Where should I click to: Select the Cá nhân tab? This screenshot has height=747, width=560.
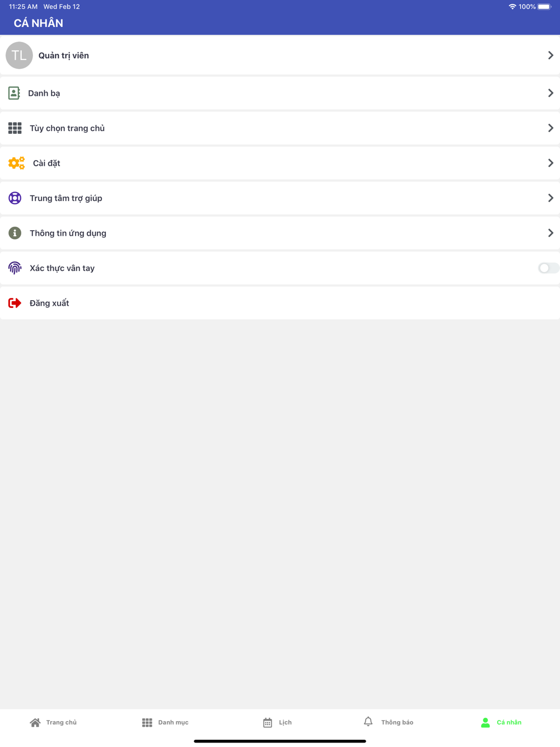(x=501, y=722)
